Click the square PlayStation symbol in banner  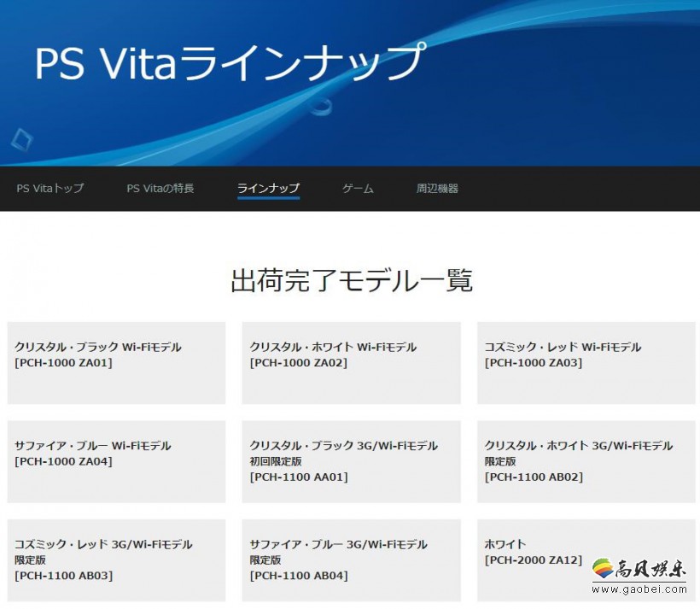(x=21, y=138)
